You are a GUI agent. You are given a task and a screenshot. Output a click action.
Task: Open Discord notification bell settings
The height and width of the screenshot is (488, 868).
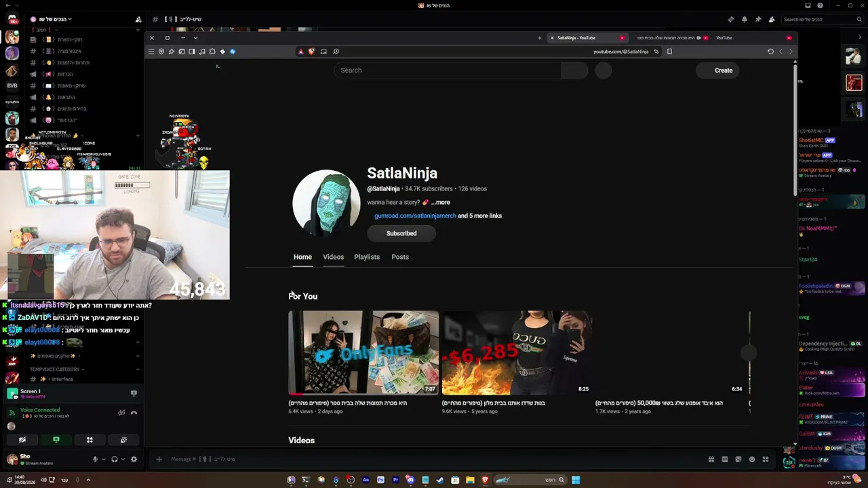[744, 20]
